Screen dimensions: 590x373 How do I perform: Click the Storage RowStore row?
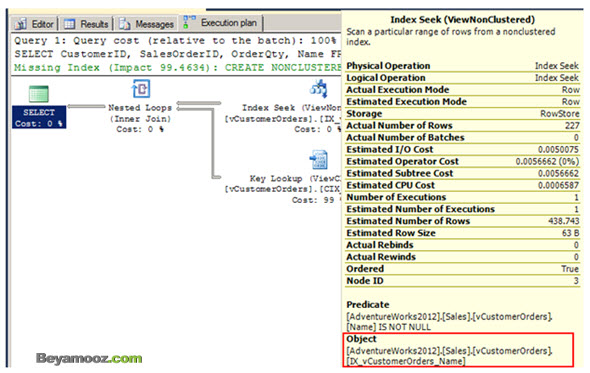point(462,114)
